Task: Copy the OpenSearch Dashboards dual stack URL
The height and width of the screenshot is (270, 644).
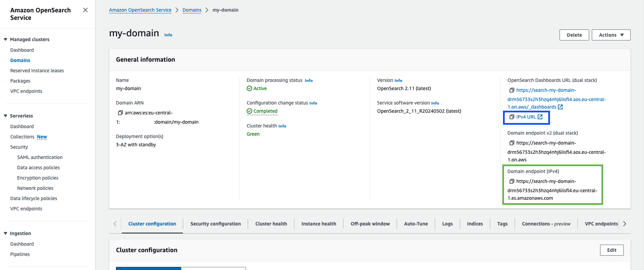Action: [x=512, y=90]
